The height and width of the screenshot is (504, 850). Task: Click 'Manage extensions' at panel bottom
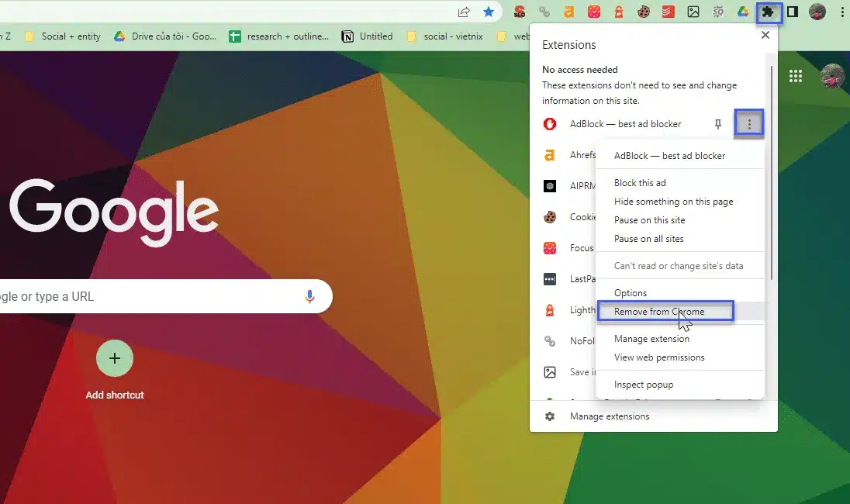tap(610, 416)
